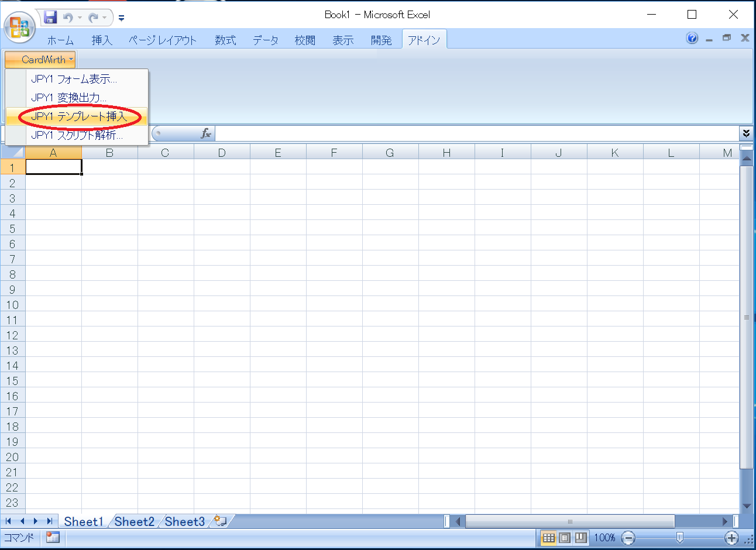Open the redo history dropdown arrow
The height and width of the screenshot is (550, 756).
click(104, 18)
